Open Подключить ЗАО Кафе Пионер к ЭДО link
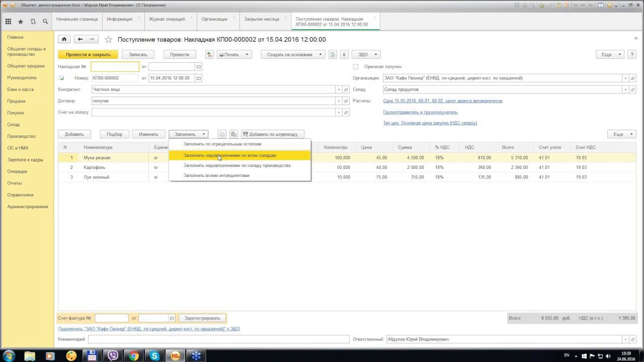The image size is (644, 362). [x=149, y=329]
